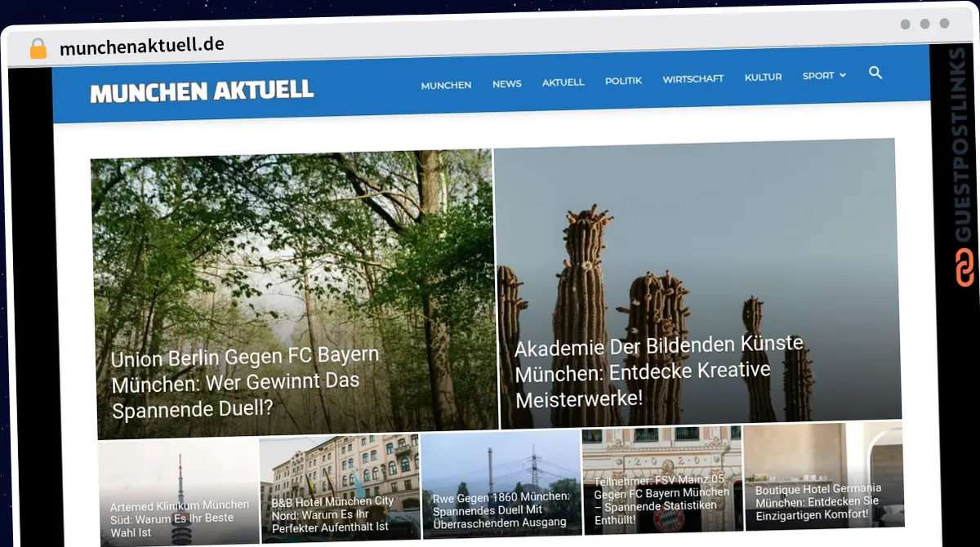This screenshot has height=547, width=980.
Task: Navigate to the Kultur section
Action: pyautogui.click(x=763, y=77)
